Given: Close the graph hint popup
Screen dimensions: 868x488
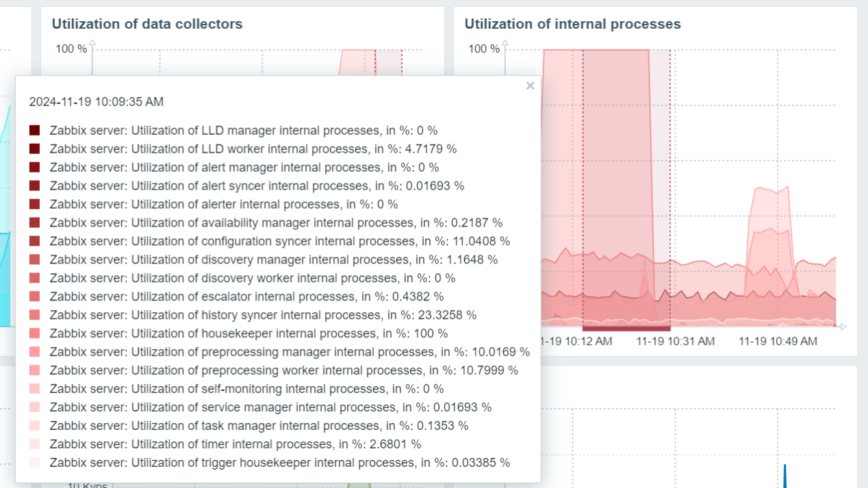Looking at the screenshot, I should pos(530,86).
